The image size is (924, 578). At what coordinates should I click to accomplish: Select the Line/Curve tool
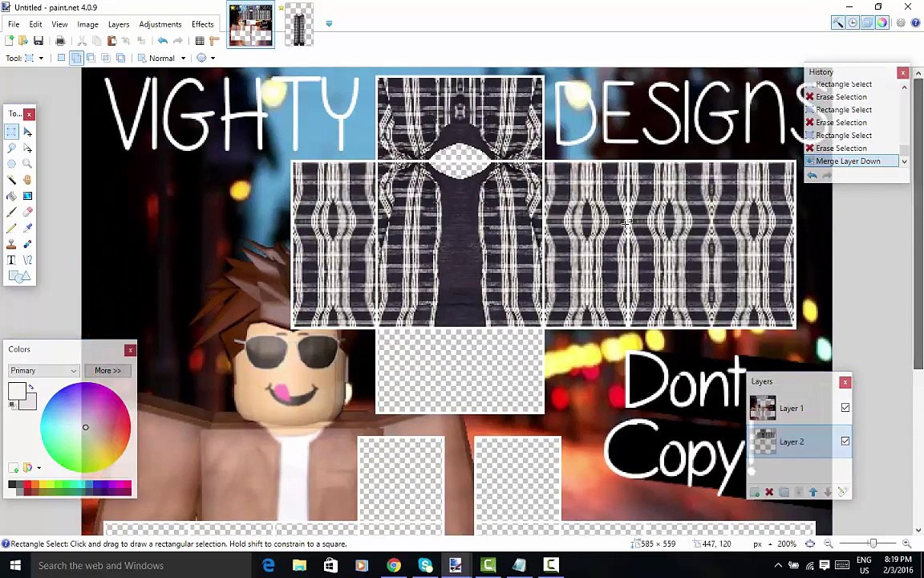pos(28,259)
